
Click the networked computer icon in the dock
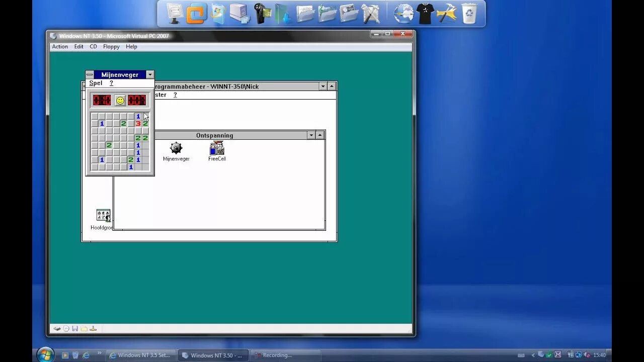[240, 14]
